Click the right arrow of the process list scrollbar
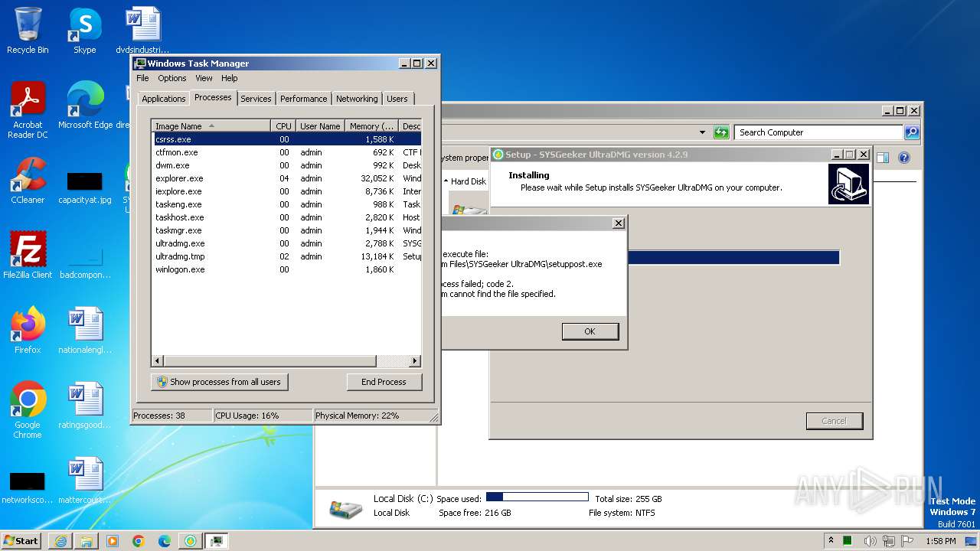 [415, 360]
